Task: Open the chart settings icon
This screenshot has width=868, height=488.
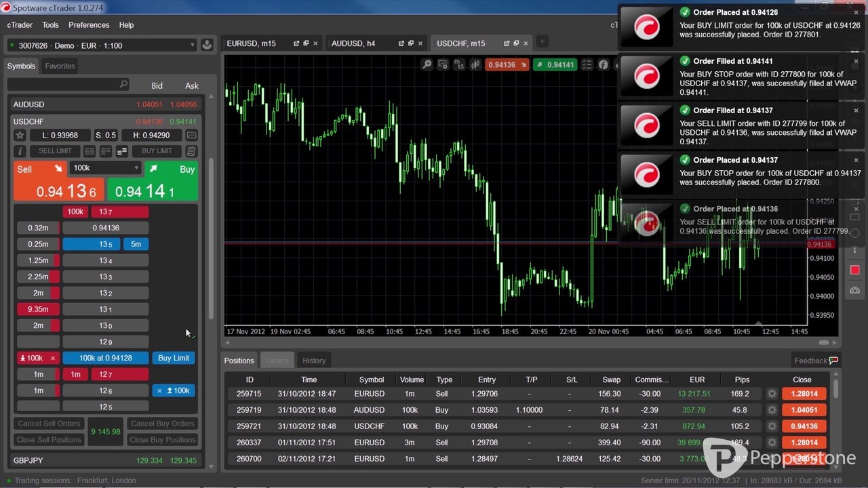Action: point(443,65)
